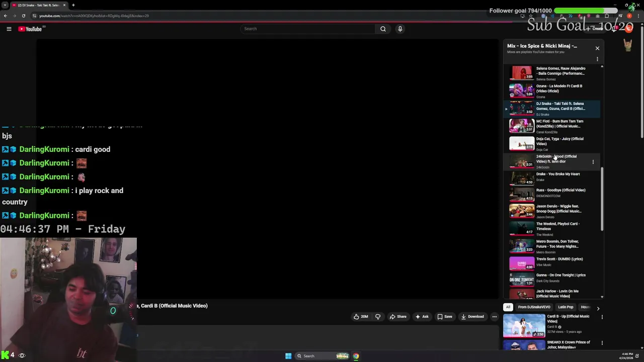This screenshot has height=362, width=644.
Task: Play Travis Scott DUMBO (Lyrics)
Action: tap(552, 262)
